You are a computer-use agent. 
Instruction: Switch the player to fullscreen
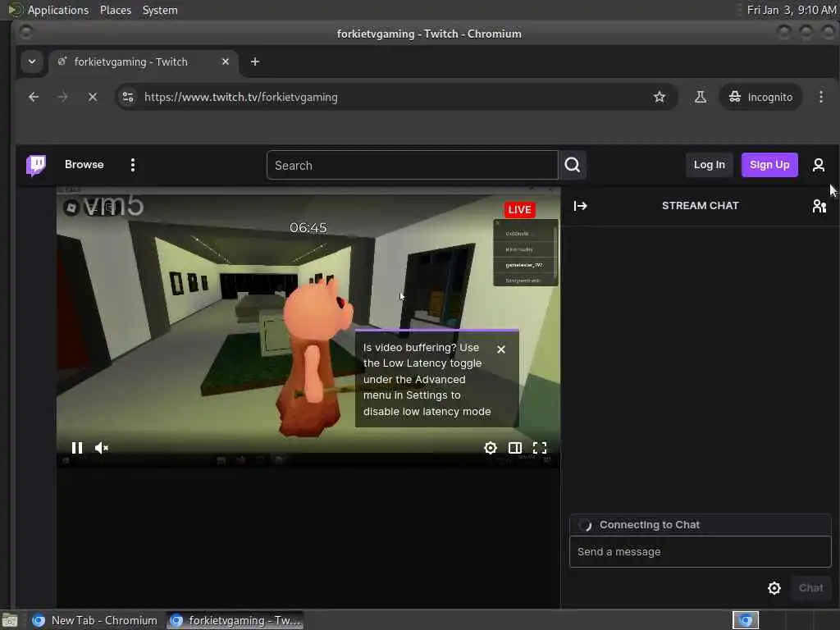540,447
